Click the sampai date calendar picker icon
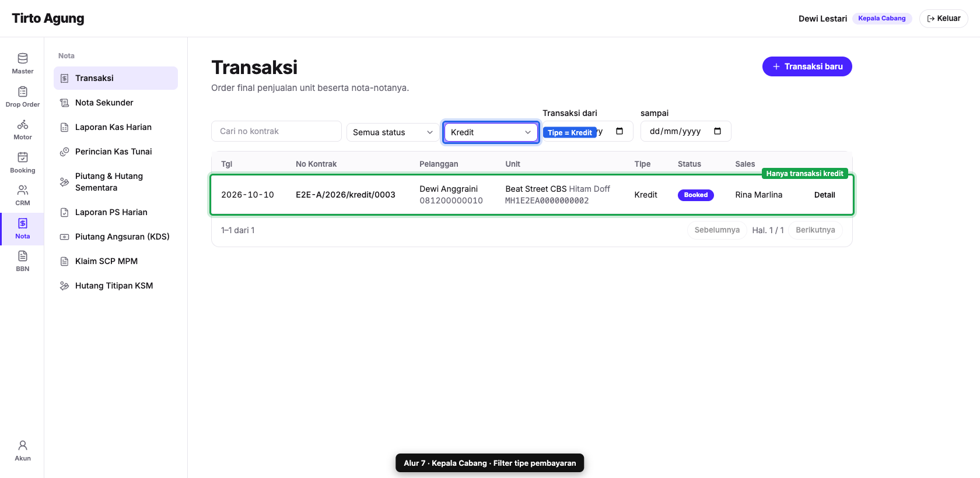The width and height of the screenshot is (980, 478). (x=717, y=131)
